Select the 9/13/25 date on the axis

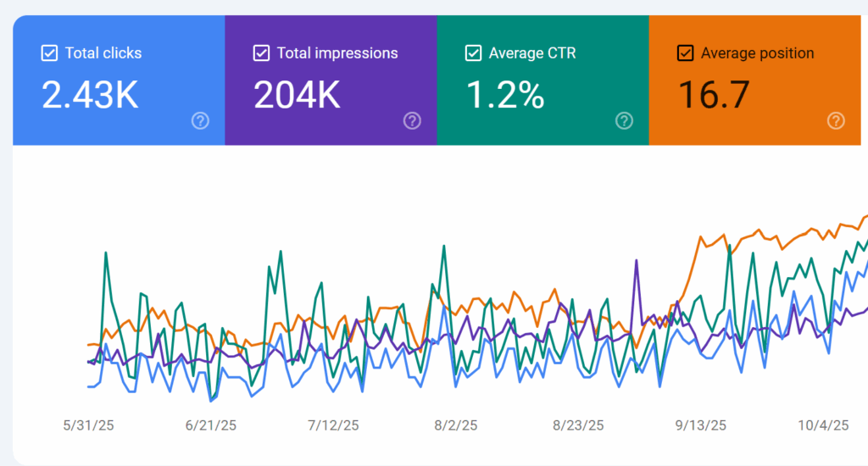tap(701, 425)
